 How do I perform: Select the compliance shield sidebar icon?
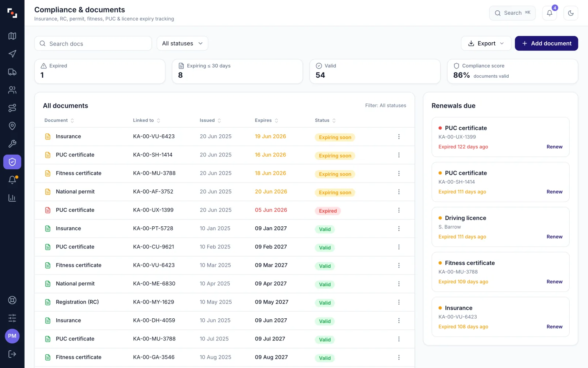click(x=12, y=162)
